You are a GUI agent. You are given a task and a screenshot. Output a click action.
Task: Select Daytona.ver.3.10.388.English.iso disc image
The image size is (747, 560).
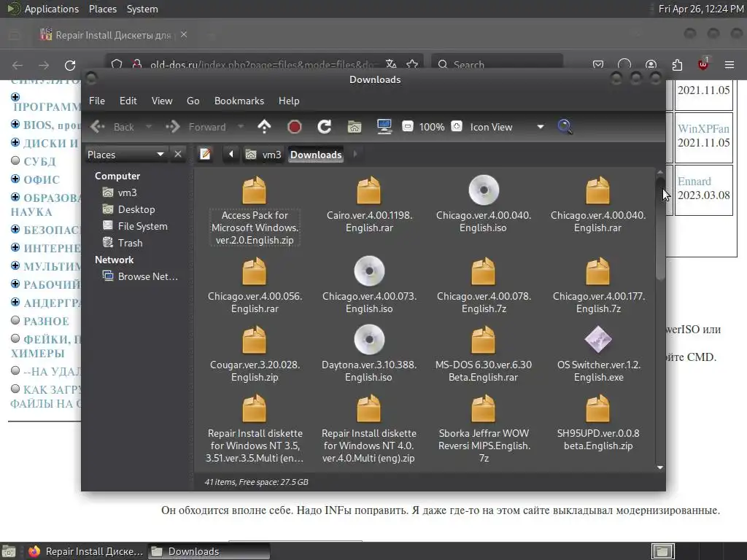(369, 354)
